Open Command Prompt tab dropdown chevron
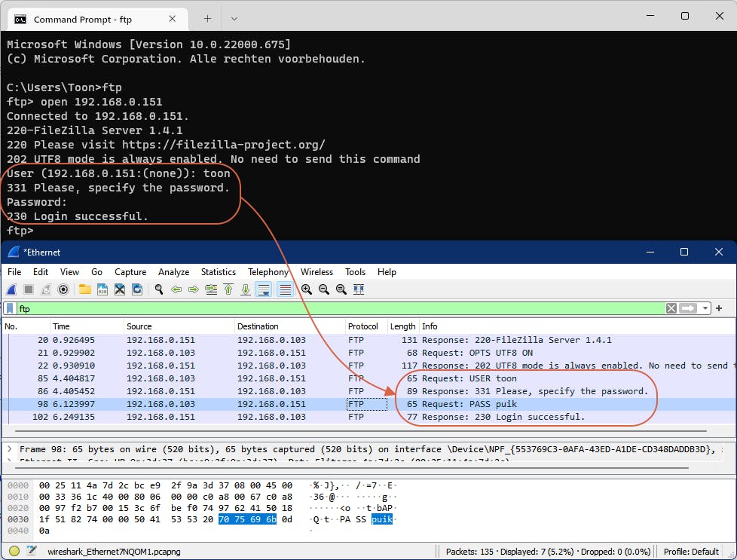Viewport: 737px width, 560px height. click(x=234, y=18)
